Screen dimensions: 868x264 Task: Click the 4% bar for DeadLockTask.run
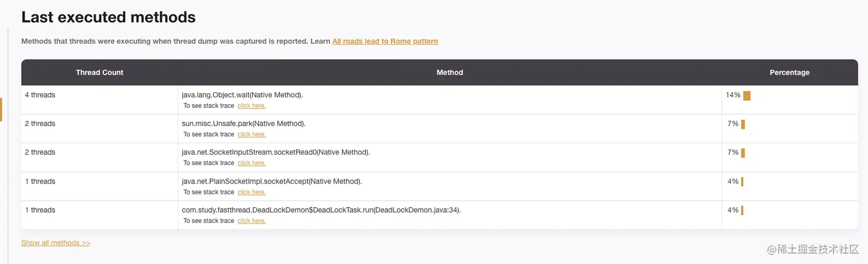pyautogui.click(x=742, y=211)
